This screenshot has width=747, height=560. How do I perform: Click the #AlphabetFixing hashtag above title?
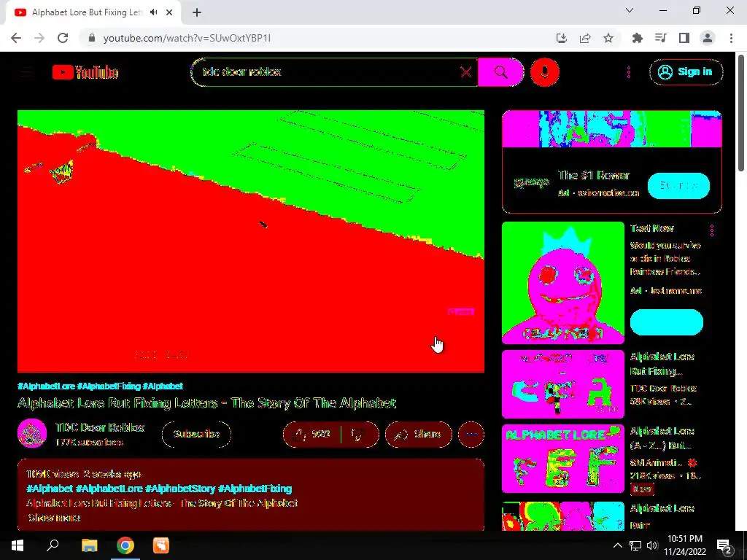pyautogui.click(x=109, y=386)
